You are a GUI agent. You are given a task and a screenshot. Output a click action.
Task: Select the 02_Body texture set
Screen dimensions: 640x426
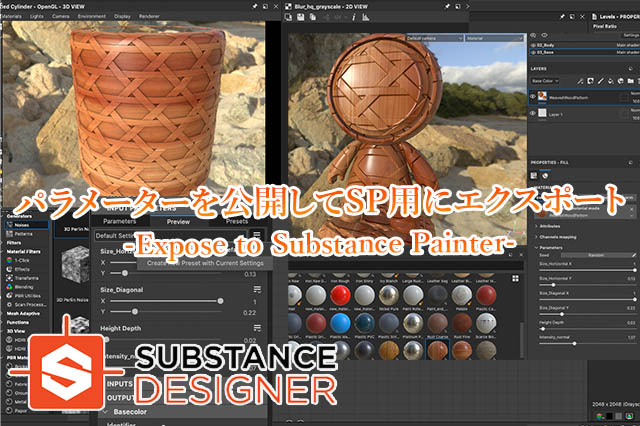tap(584, 45)
